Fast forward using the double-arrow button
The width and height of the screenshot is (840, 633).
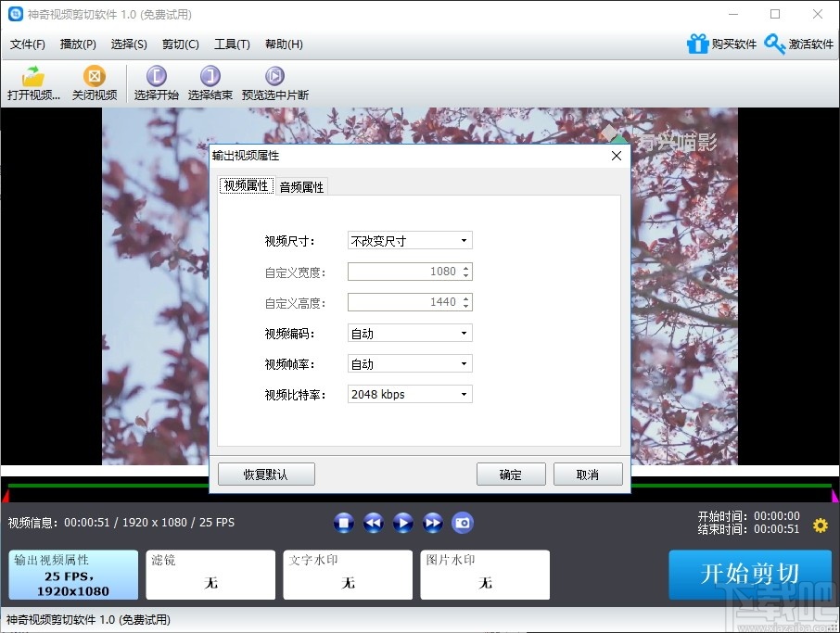pos(432,523)
